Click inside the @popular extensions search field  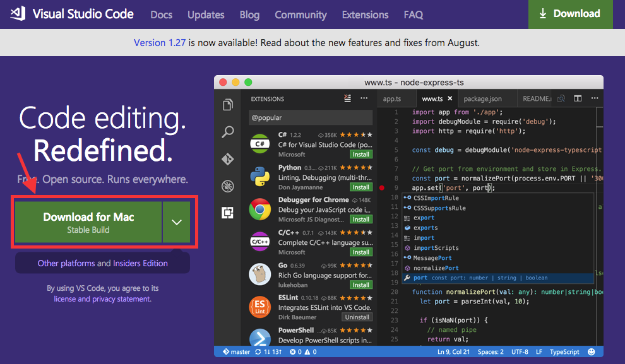click(x=309, y=117)
